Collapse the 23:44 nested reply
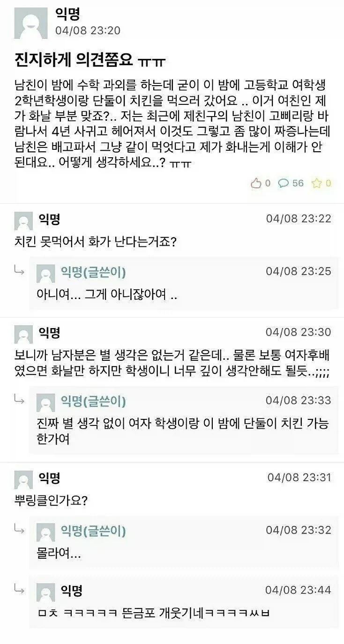This screenshot has width=344, height=644. point(18,588)
